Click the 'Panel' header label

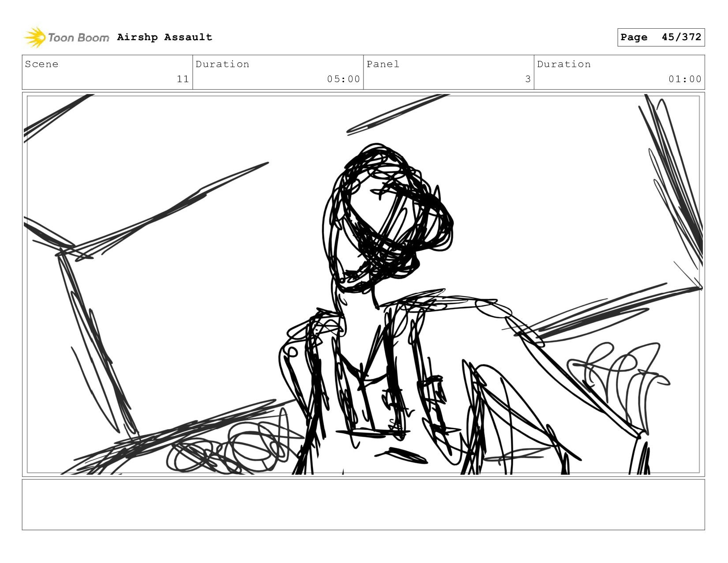pyautogui.click(x=383, y=64)
